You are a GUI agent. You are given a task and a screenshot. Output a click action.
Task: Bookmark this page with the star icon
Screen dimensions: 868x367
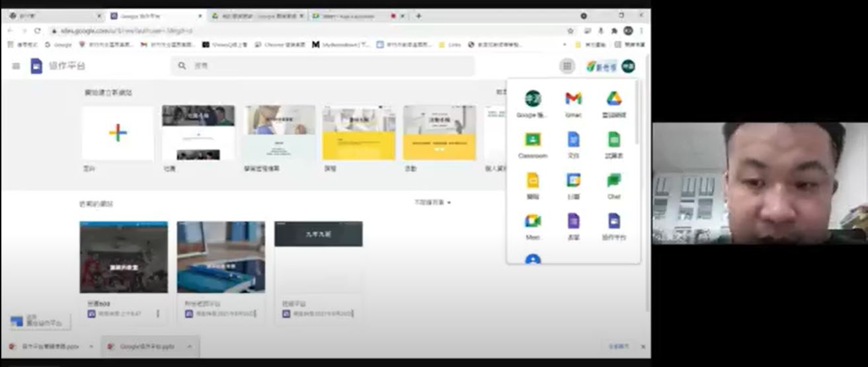pyautogui.click(x=570, y=30)
